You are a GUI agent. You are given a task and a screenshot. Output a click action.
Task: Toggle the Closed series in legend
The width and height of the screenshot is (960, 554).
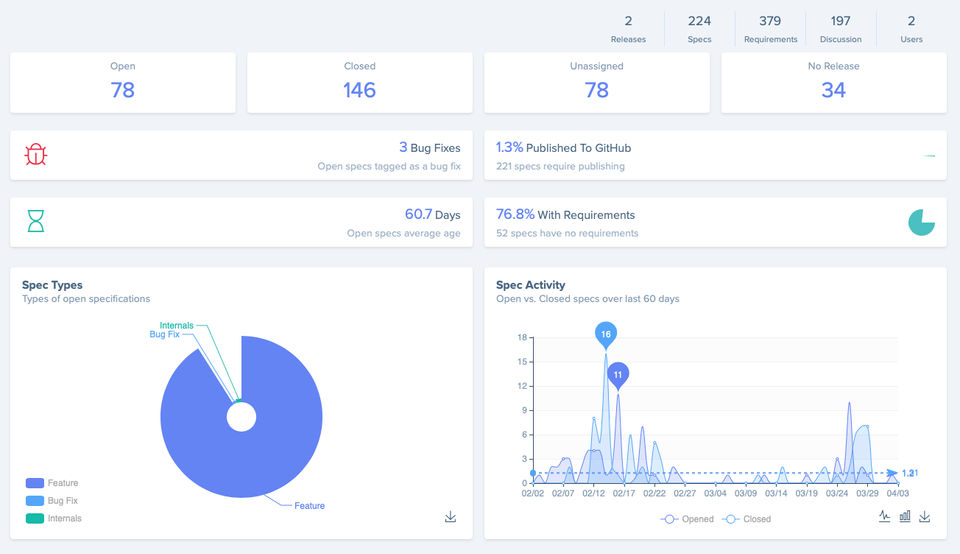click(746, 519)
